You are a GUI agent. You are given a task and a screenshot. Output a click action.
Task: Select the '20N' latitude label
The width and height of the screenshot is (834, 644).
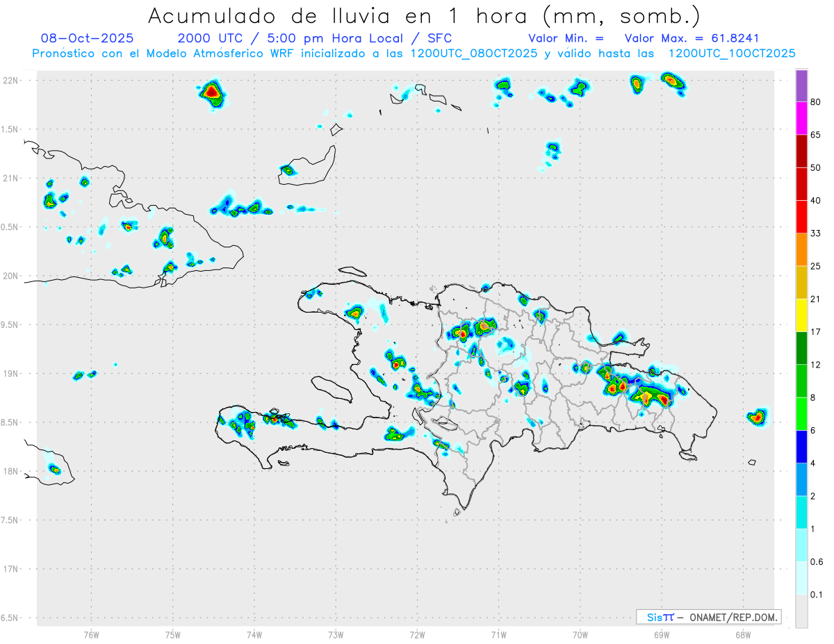(x=10, y=276)
